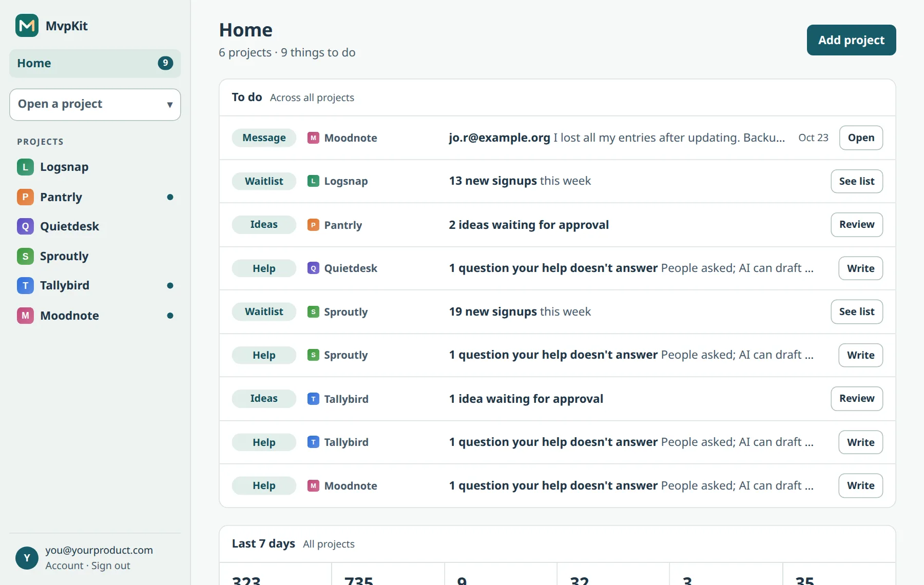Select Quietdesk in the projects sidebar

pos(95,226)
